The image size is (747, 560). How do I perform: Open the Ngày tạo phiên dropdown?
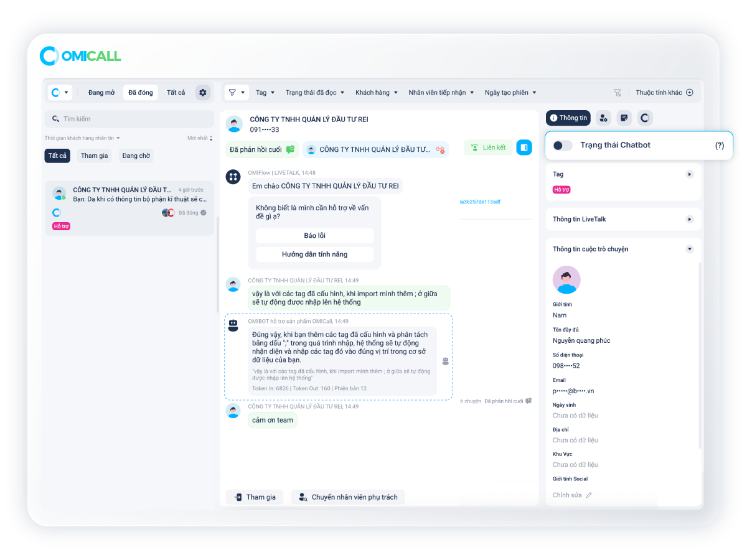511,93
